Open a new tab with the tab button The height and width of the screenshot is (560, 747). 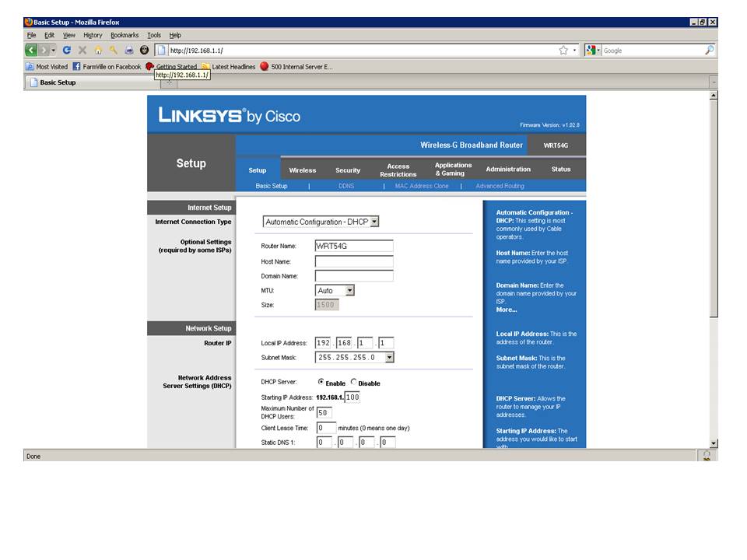tap(169, 83)
